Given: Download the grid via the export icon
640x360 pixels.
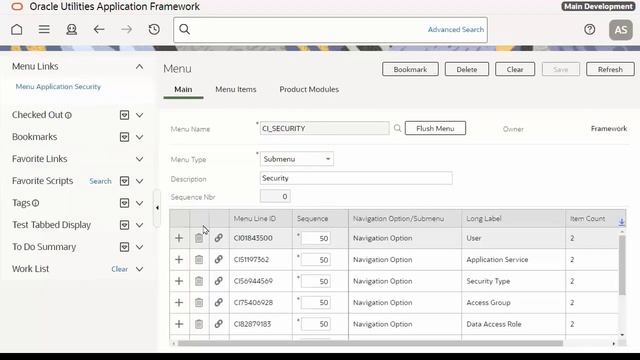Looking at the screenshot, I should pyautogui.click(x=621, y=222).
